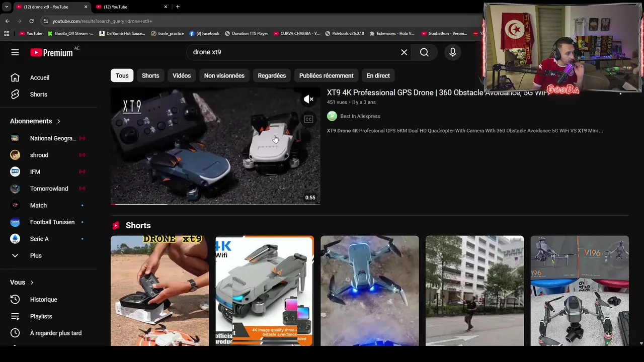Open the Football Tunisien subscription

[48, 222]
